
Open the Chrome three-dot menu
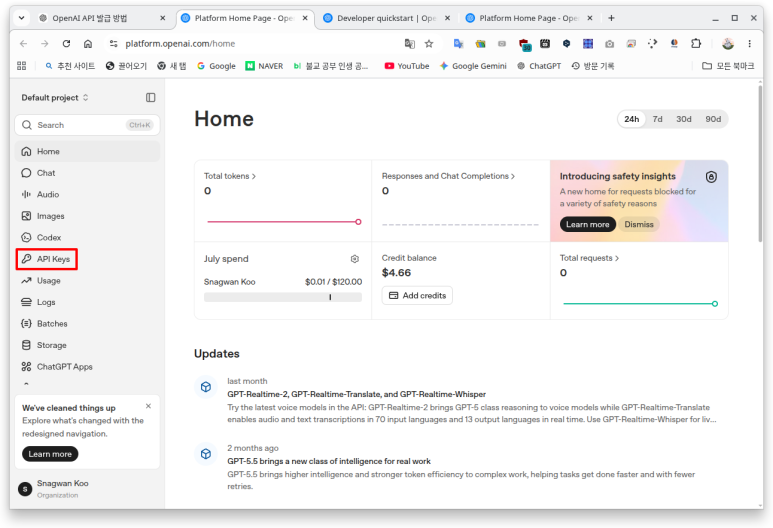[x=749, y=44]
